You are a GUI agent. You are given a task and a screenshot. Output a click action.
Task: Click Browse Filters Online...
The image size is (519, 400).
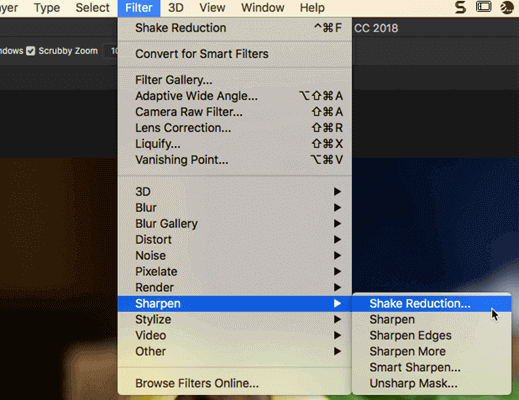pyautogui.click(x=235, y=383)
